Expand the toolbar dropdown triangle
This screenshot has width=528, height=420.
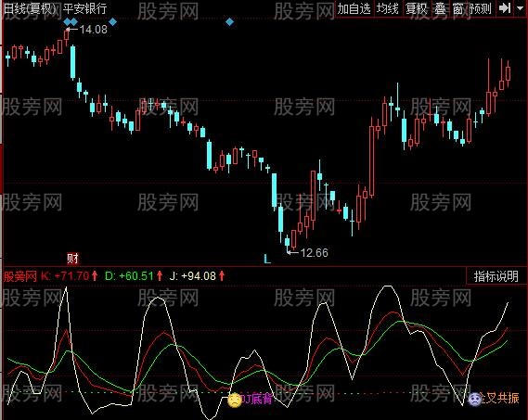tap(520, 7)
